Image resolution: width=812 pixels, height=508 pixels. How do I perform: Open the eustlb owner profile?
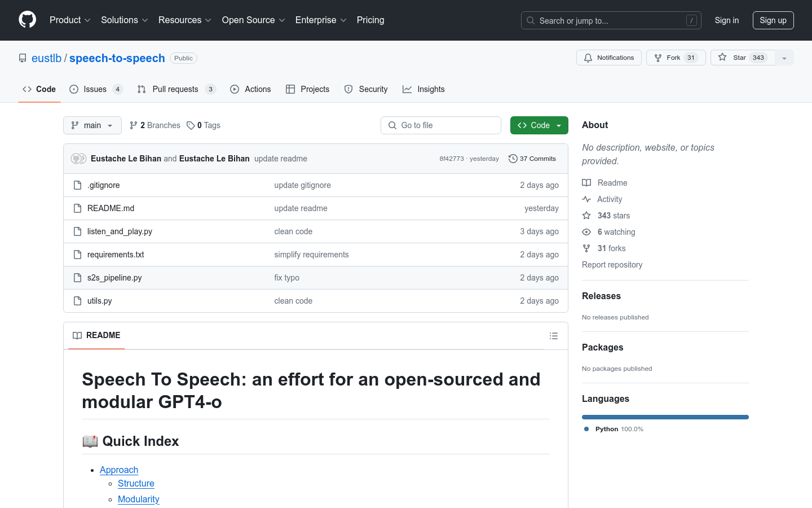click(46, 58)
